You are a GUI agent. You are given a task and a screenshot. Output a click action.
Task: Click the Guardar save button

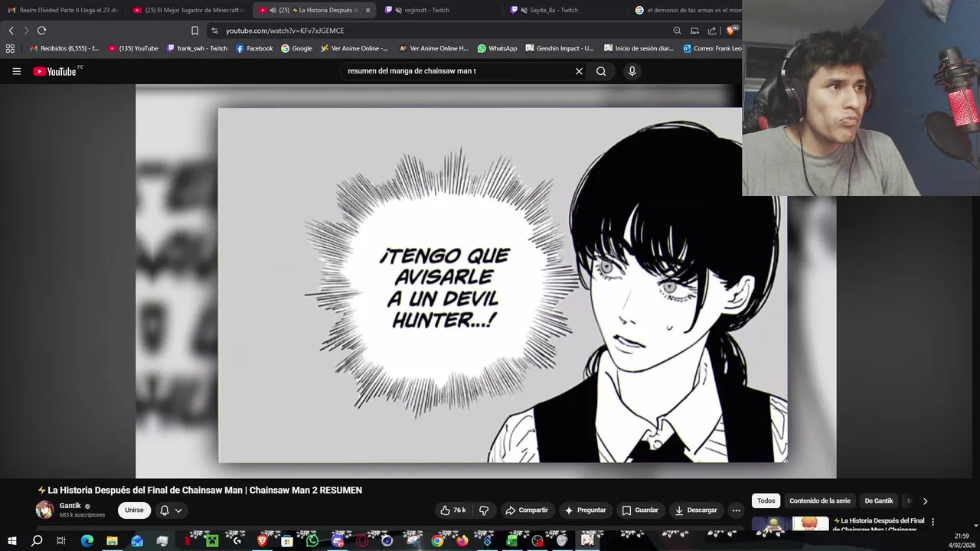640,510
